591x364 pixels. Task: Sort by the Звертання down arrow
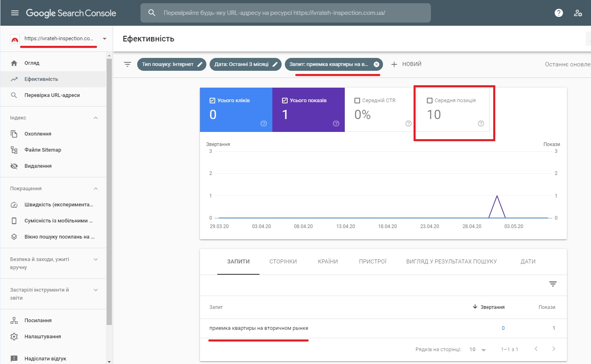point(475,307)
